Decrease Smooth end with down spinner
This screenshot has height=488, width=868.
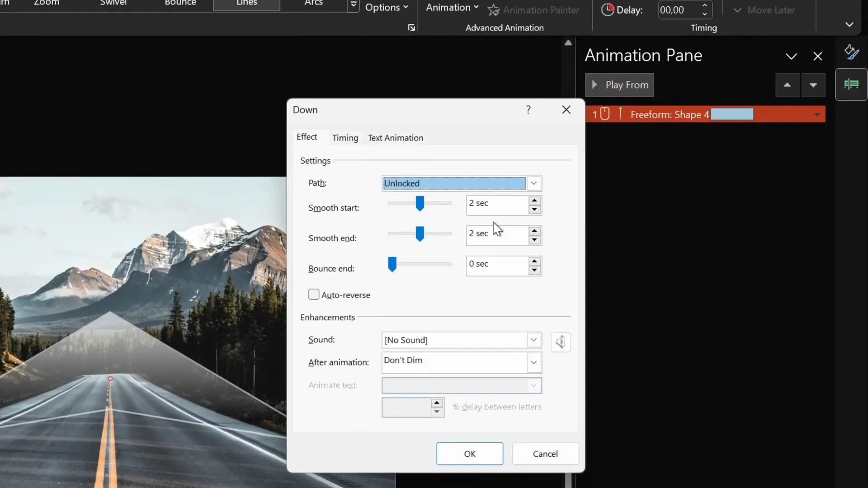534,240
